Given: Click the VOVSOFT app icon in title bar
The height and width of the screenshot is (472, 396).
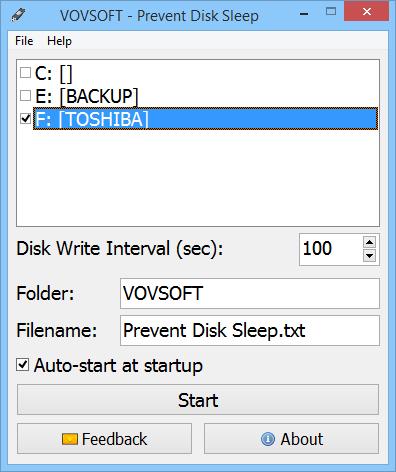Looking at the screenshot, I should [18, 15].
